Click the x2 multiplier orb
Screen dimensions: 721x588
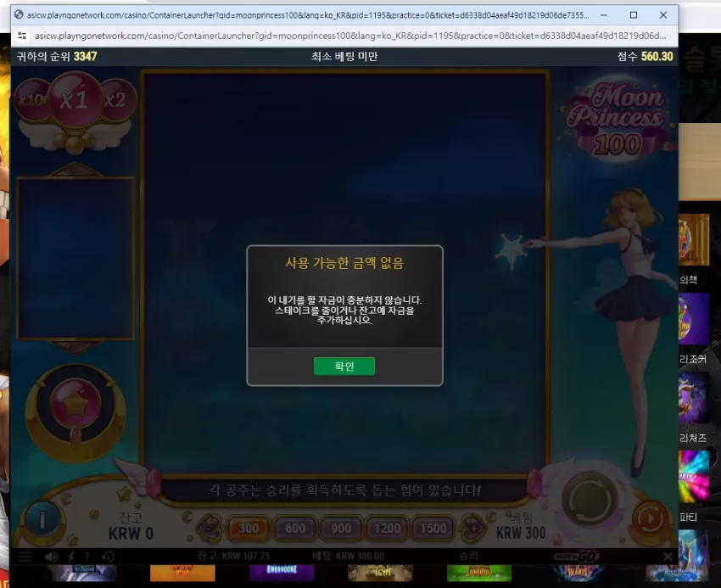[118, 99]
